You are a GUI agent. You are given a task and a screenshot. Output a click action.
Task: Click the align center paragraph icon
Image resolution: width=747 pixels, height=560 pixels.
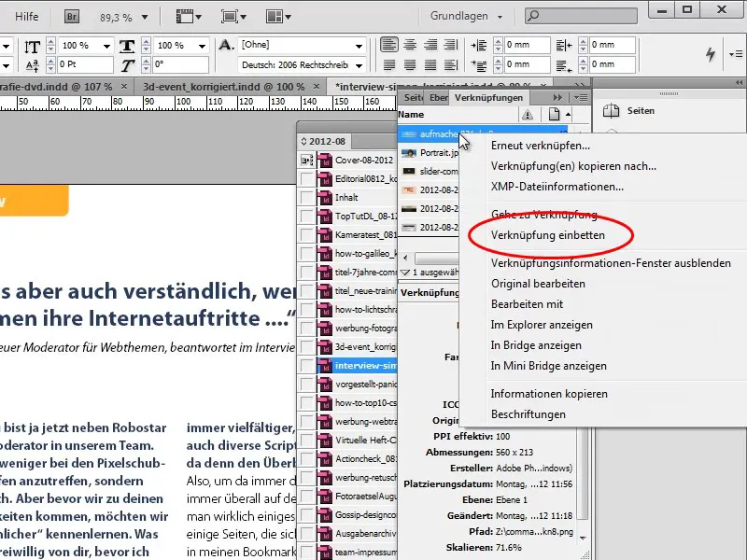[410, 45]
